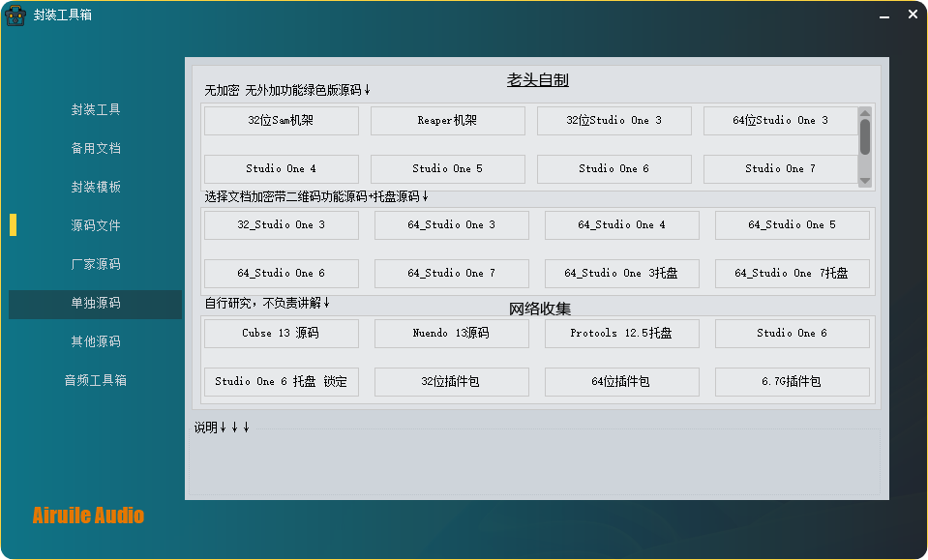This screenshot has width=928, height=560.
Task: Open 32位Studio One 3 source
Action: (614, 121)
